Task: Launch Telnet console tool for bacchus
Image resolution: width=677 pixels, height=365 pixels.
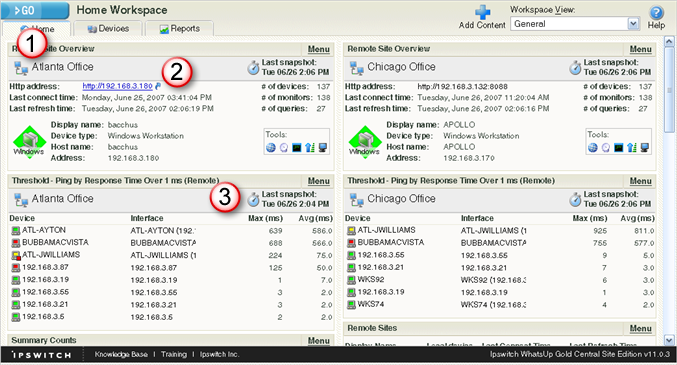Action: [x=297, y=148]
